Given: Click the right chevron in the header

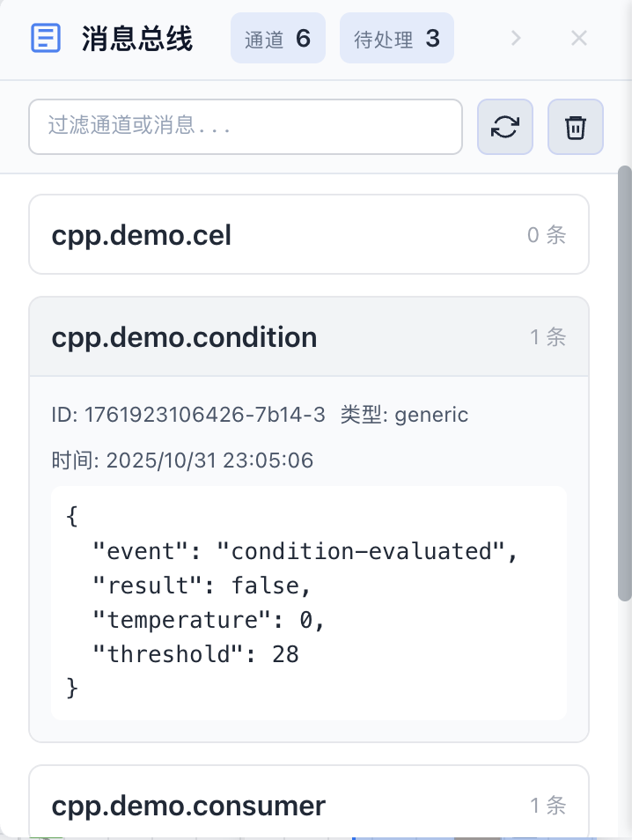Looking at the screenshot, I should [x=517, y=38].
